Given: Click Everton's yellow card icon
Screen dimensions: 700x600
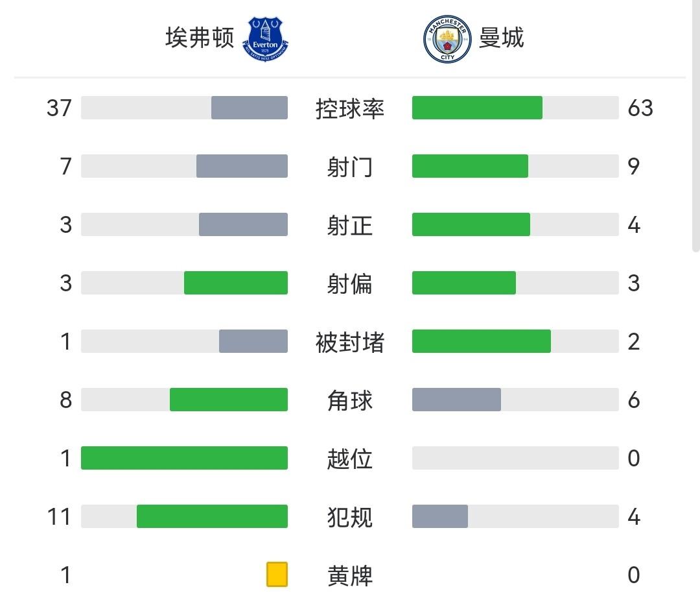Looking at the screenshot, I should pyautogui.click(x=277, y=575).
